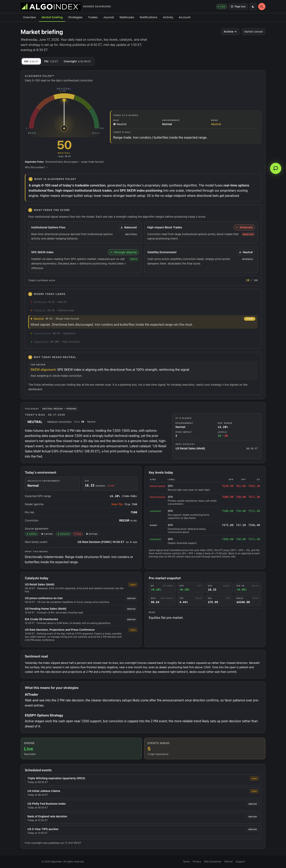The width and height of the screenshot is (286, 868).
Task: Click the ES Futures +0.10% tile
Action: (x=162, y=588)
